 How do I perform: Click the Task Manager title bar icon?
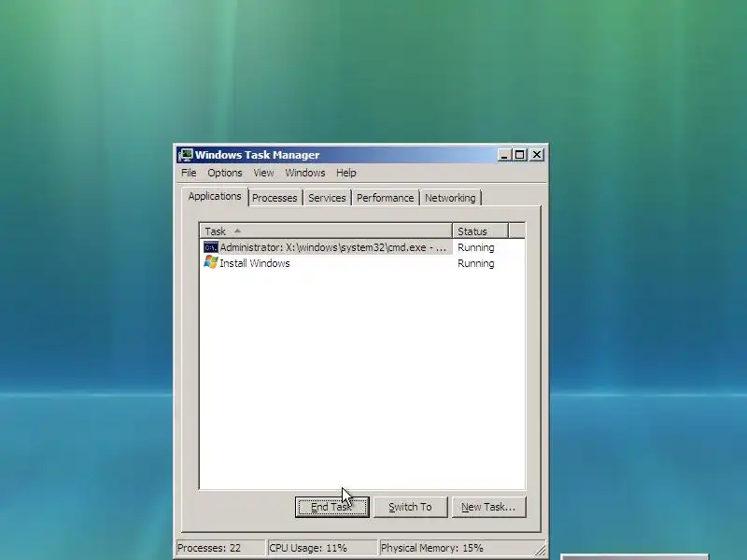(186, 155)
